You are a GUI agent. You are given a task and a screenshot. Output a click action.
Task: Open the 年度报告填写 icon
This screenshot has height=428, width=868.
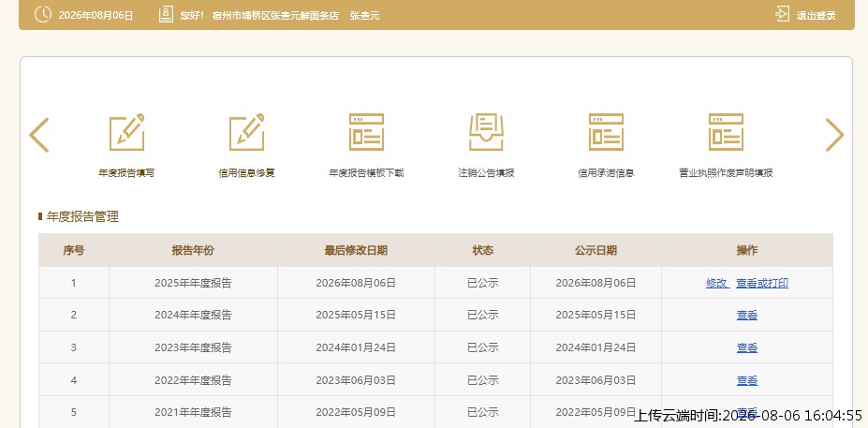tap(126, 132)
